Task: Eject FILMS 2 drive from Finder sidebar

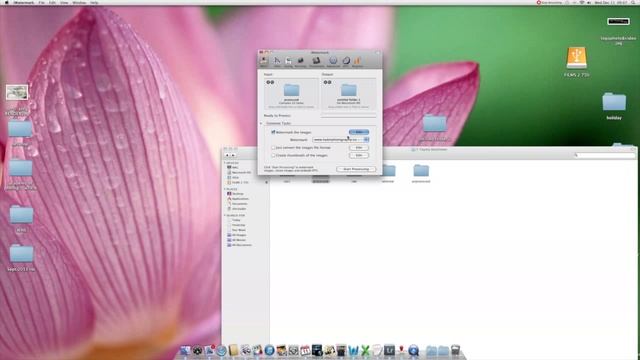Action: [x=267, y=182]
